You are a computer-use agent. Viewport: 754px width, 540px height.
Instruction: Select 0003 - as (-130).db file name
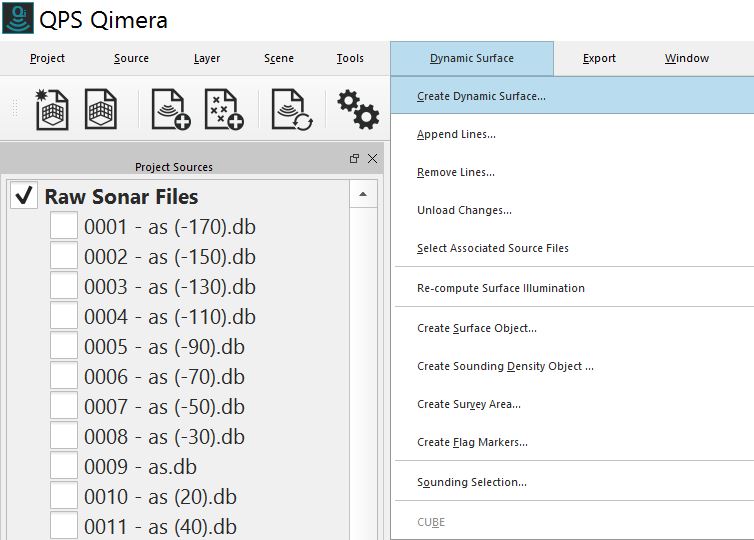point(169,287)
